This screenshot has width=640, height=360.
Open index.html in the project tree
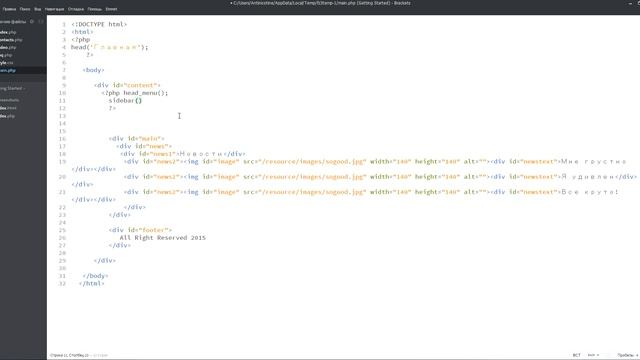click(x=8, y=108)
